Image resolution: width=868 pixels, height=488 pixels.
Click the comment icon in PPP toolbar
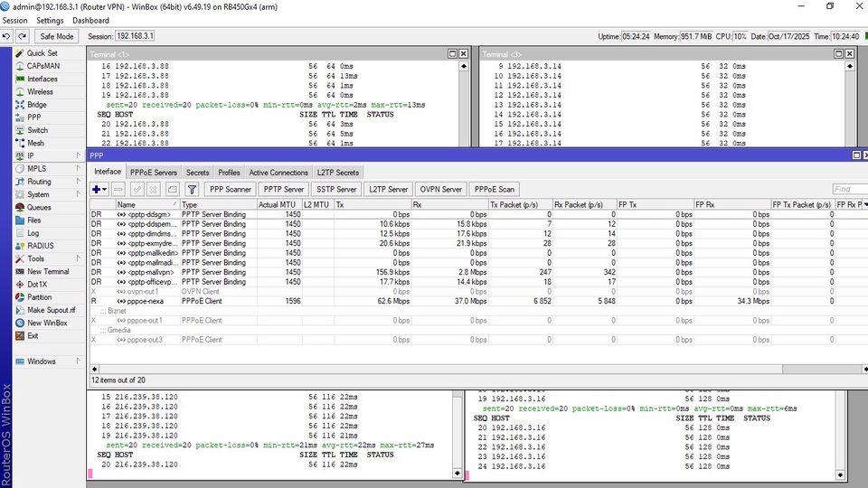pyautogui.click(x=173, y=190)
